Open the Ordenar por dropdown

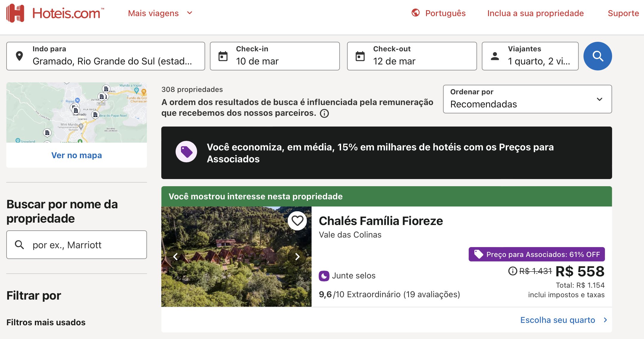pyautogui.click(x=527, y=99)
